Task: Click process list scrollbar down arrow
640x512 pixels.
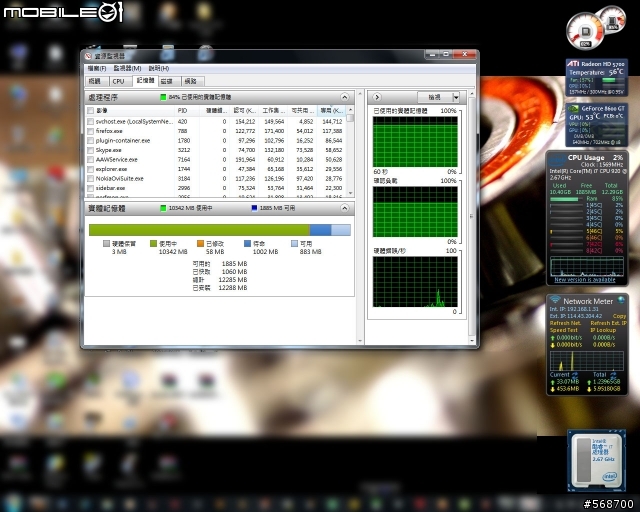Action: pyautogui.click(x=350, y=193)
